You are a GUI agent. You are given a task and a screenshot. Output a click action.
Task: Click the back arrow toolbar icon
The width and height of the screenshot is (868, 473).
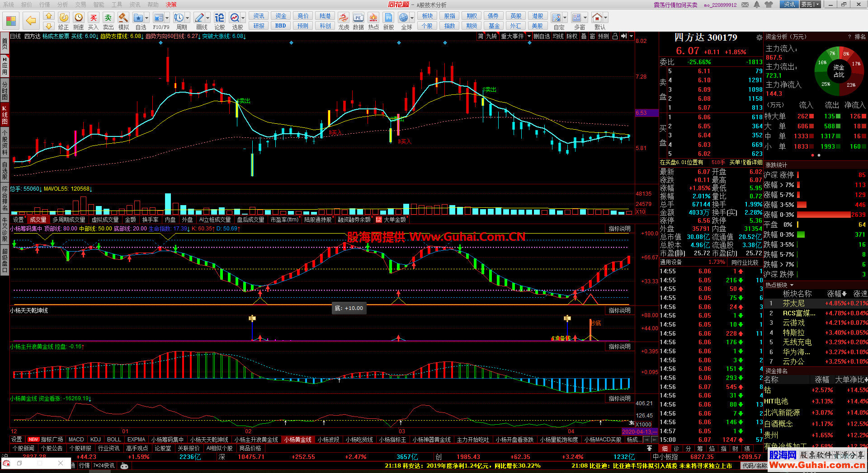click(31, 21)
